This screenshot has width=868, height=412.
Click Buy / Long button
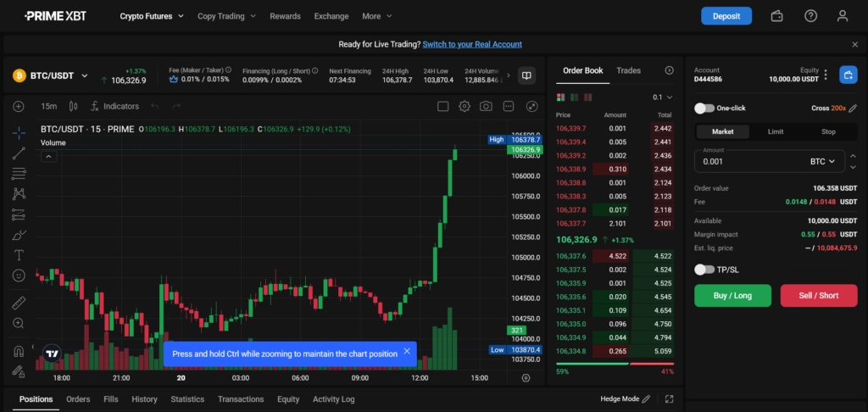[x=732, y=296]
